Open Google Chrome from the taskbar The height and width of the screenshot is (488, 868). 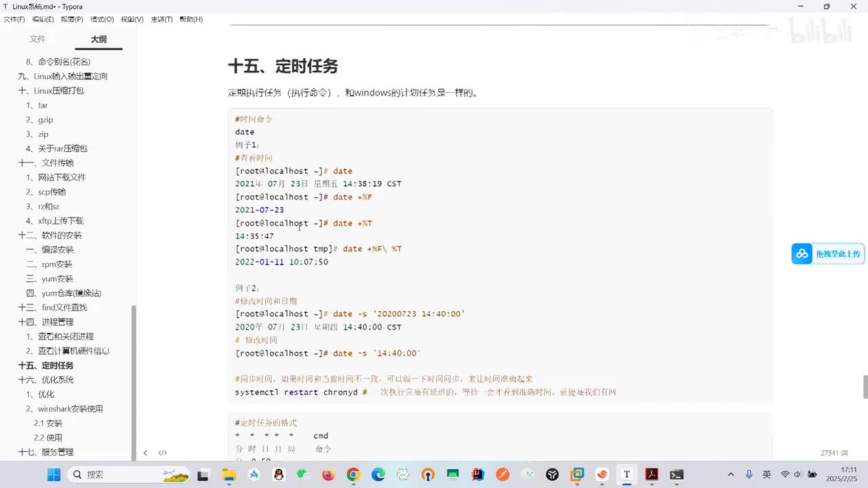point(353,474)
